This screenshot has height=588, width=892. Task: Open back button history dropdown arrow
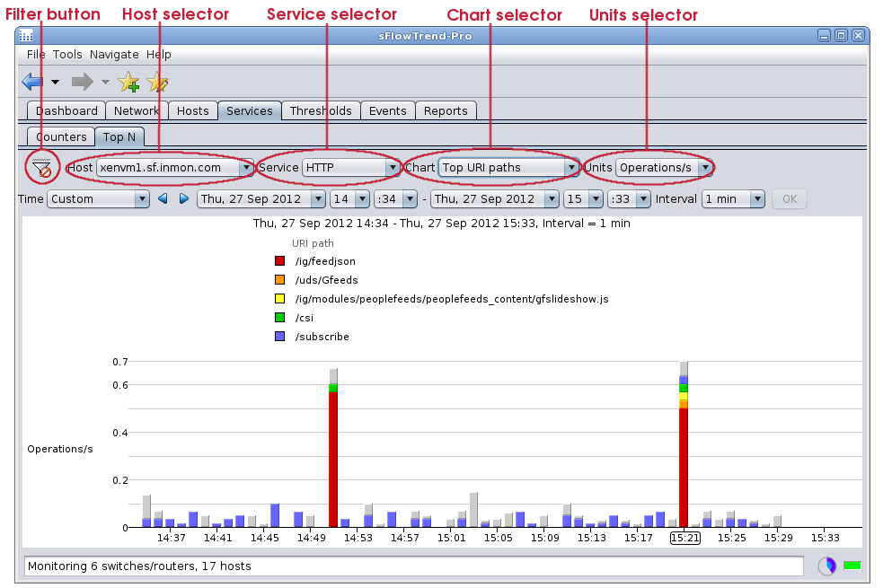(x=55, y=83)
